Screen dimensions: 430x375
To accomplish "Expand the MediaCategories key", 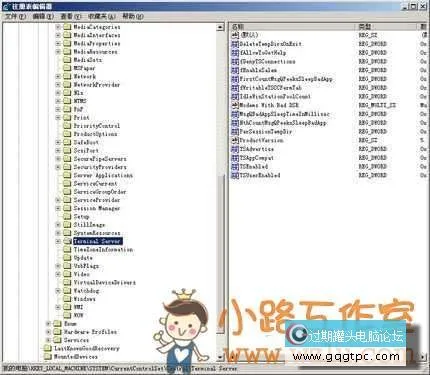I will coord(58,27).
